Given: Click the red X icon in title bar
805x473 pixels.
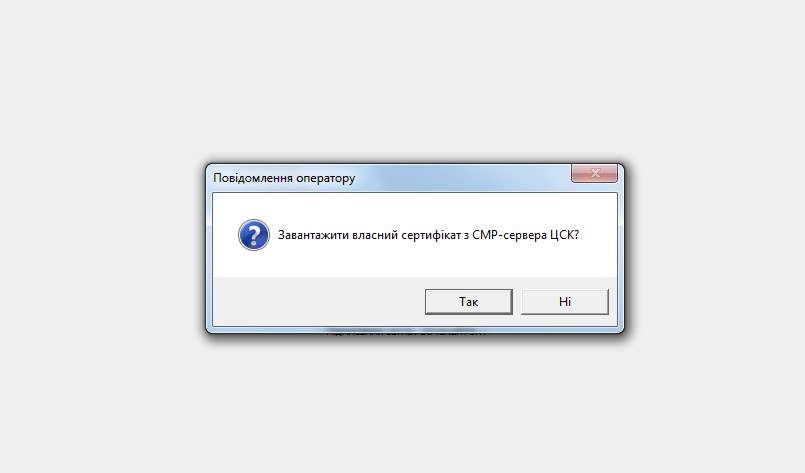Looking at the screenshot, I should pos(595,173).
